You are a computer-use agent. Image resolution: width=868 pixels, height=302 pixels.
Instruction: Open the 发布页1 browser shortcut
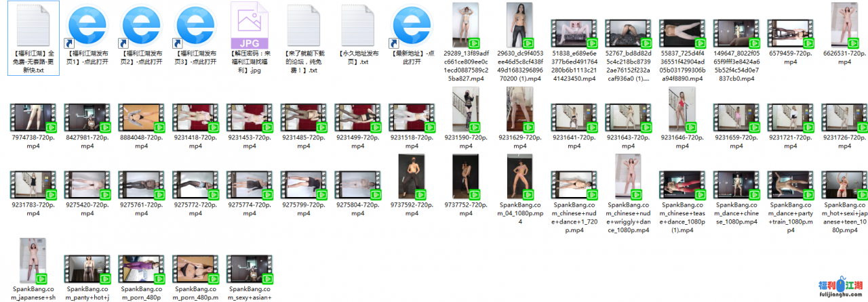pos(87,26)
